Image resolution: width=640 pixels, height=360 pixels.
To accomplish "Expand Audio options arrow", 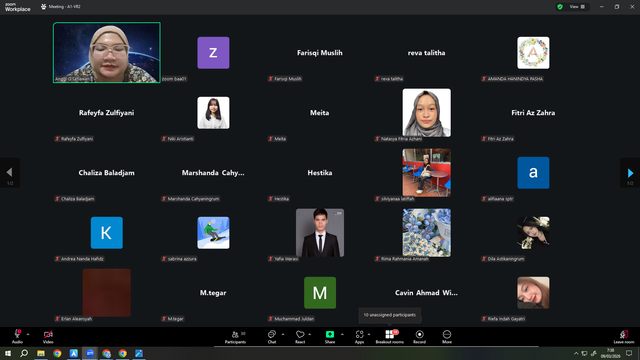I will (x=28, y=334).
